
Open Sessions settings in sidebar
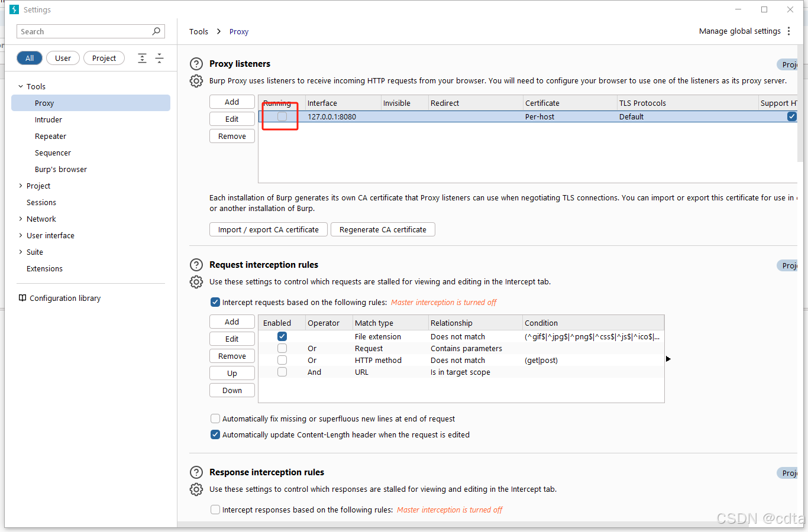click(x=41, y=202)
